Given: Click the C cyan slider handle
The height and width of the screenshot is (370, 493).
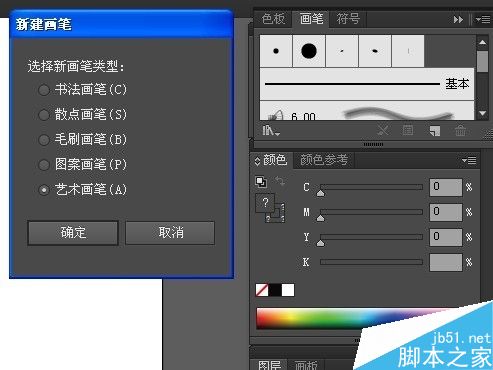Looking at the screenshot, I should [x=320, y=193].
